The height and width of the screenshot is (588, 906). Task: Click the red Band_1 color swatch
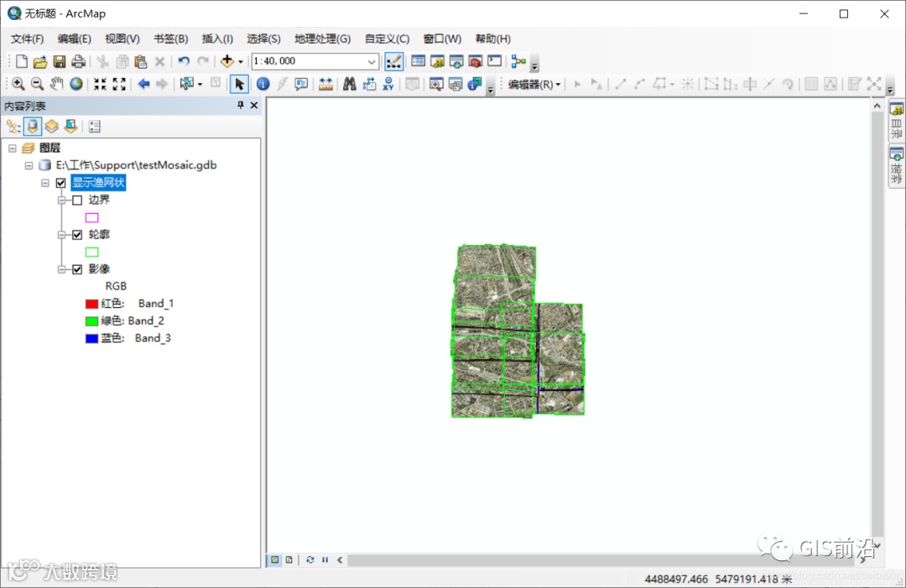pyautogui.click(x=92, y=304)
